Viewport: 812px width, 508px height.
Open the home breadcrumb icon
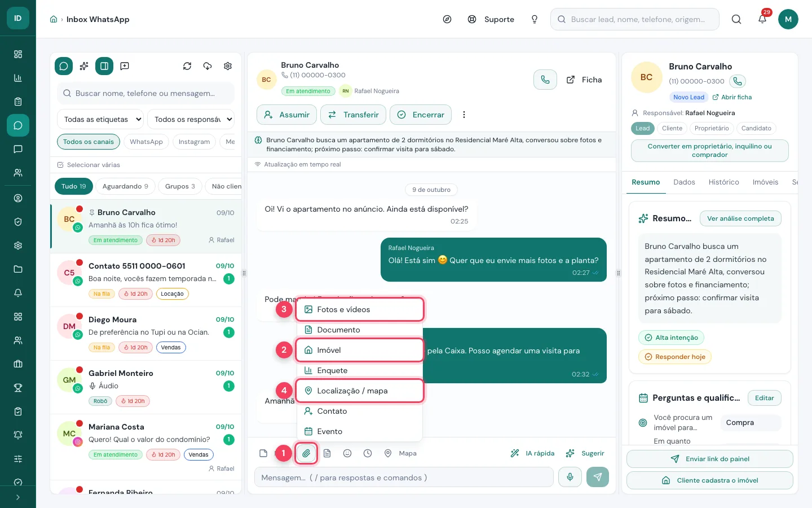(54, 19)
